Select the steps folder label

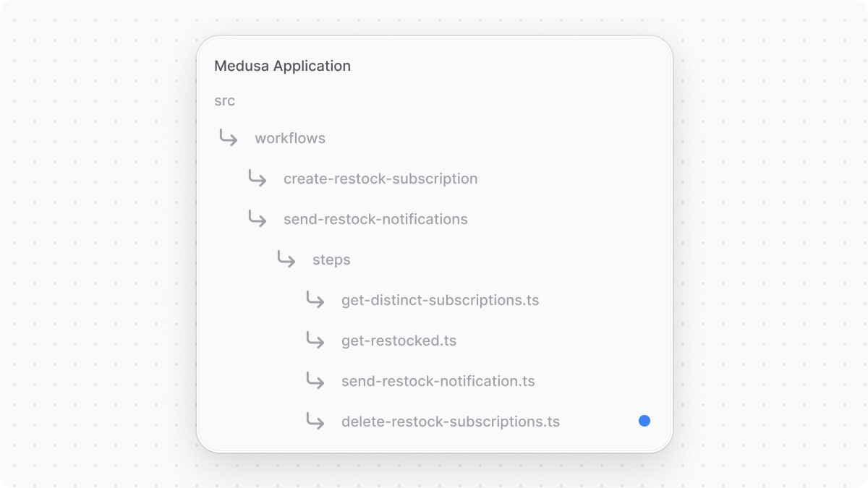331,260
